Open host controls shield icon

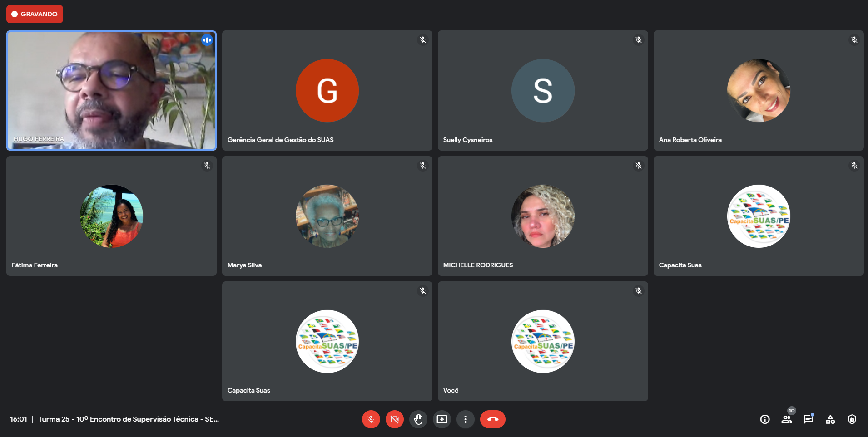(852, 419)
